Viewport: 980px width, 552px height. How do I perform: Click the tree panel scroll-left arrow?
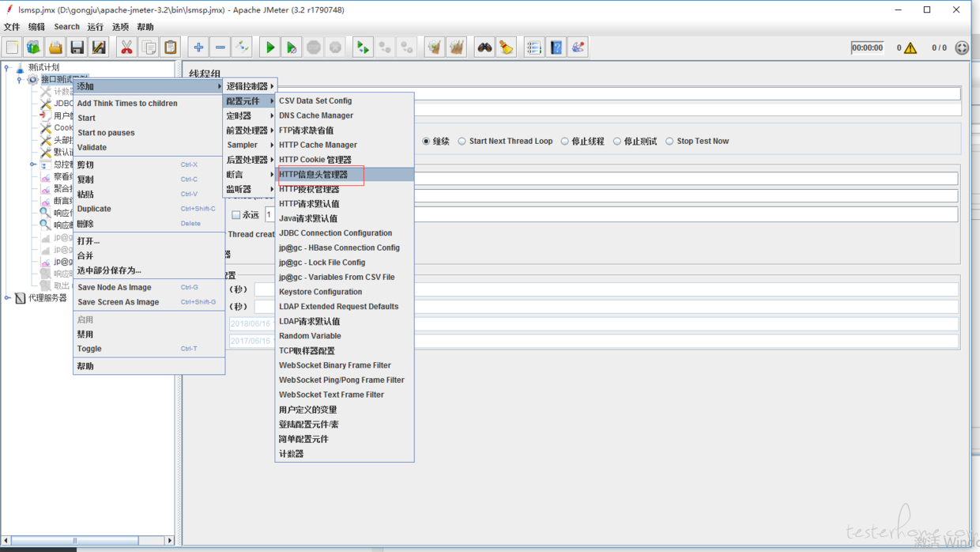coord(6,541)
